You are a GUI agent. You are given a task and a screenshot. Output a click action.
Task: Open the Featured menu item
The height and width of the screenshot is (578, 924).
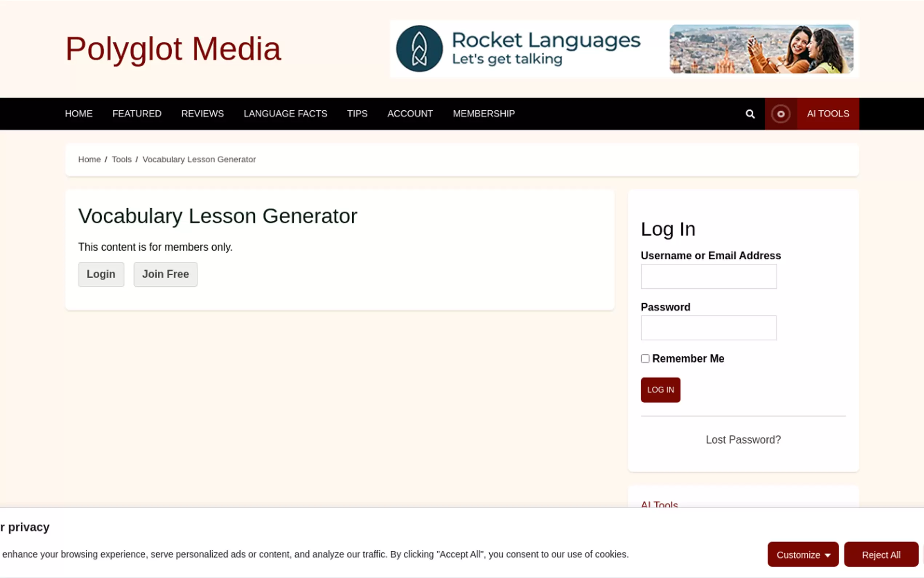137,114
